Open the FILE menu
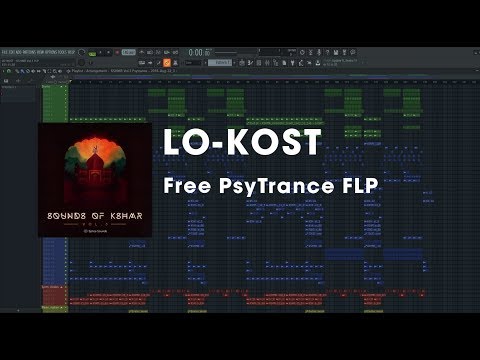This screenshot has width=480, height=360. click(4, 52)
